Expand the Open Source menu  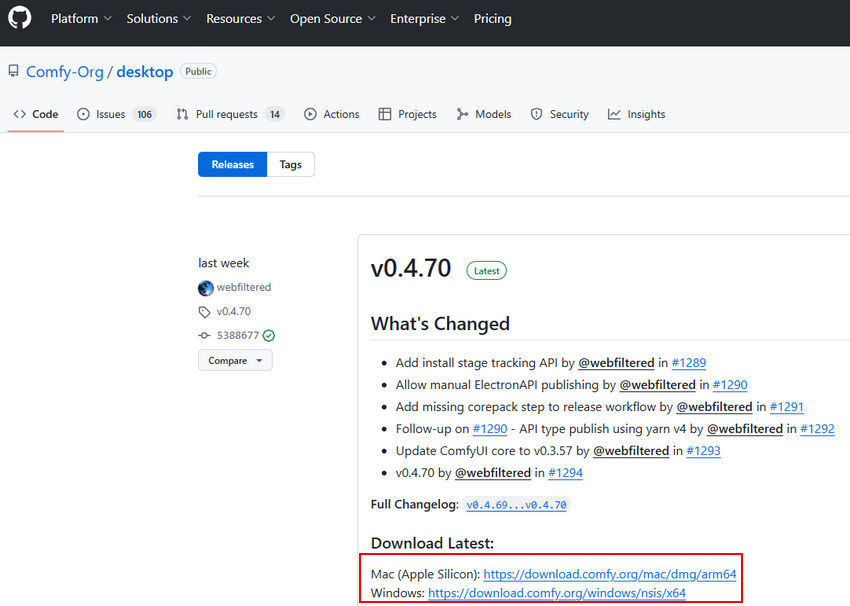[x=332, y=18]
